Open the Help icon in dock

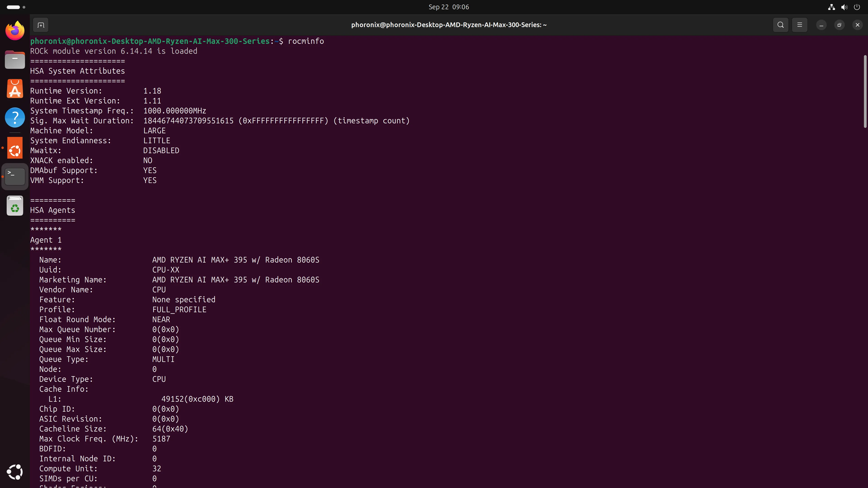[15, 117]
